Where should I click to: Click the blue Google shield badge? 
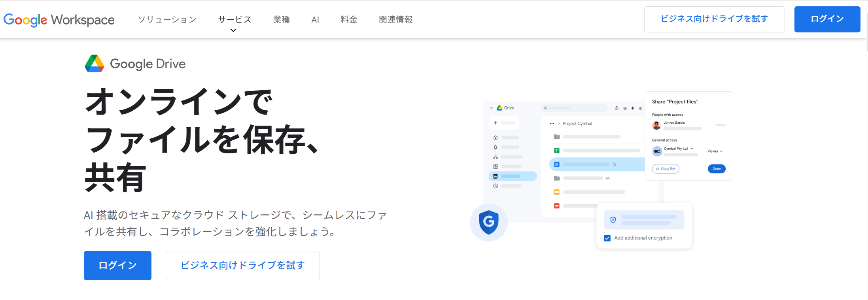click(489, 222)
